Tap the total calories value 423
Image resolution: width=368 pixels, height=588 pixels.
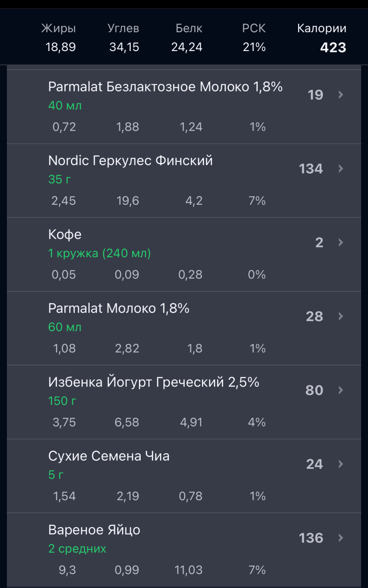333,47
